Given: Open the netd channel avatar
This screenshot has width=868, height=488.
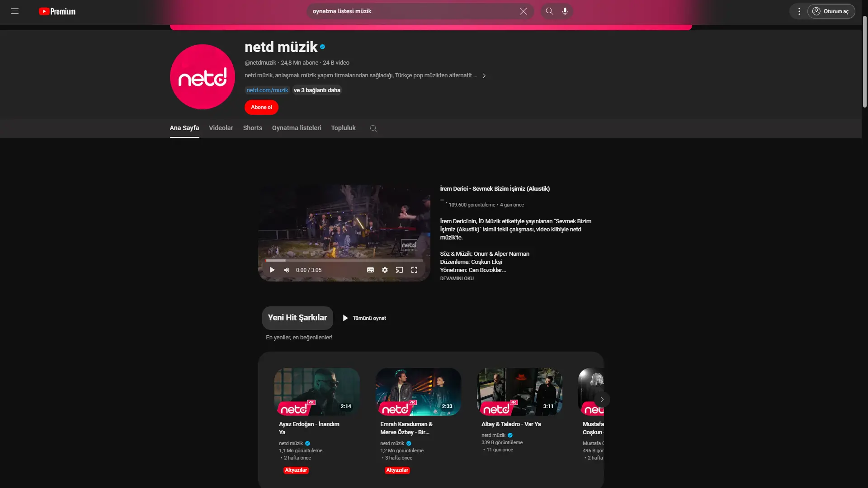Looking at the screenshot, I should (x=202, y=77).
